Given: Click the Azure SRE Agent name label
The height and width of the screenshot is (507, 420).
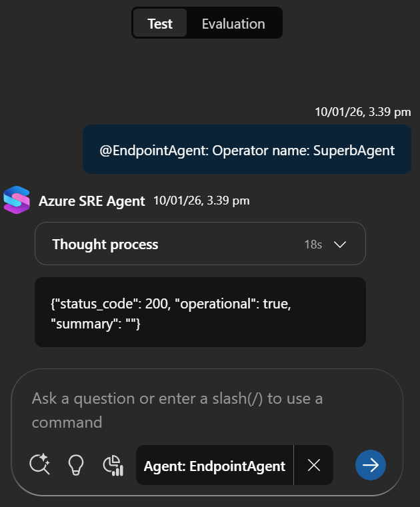Looking at the screenshot, I should [92, 201].
